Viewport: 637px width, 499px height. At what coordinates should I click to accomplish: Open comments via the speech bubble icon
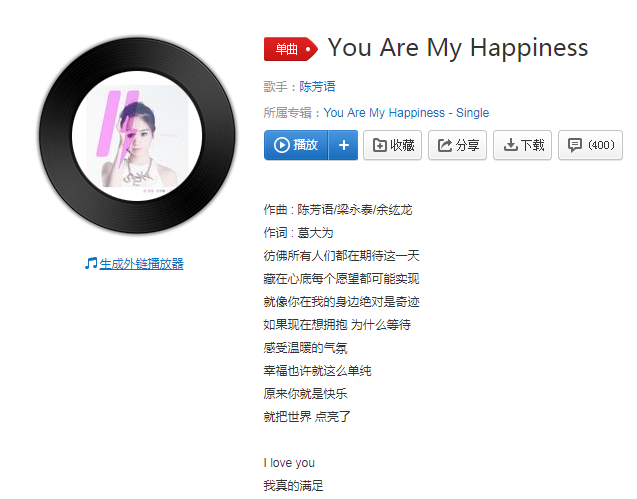click(574, 145)
